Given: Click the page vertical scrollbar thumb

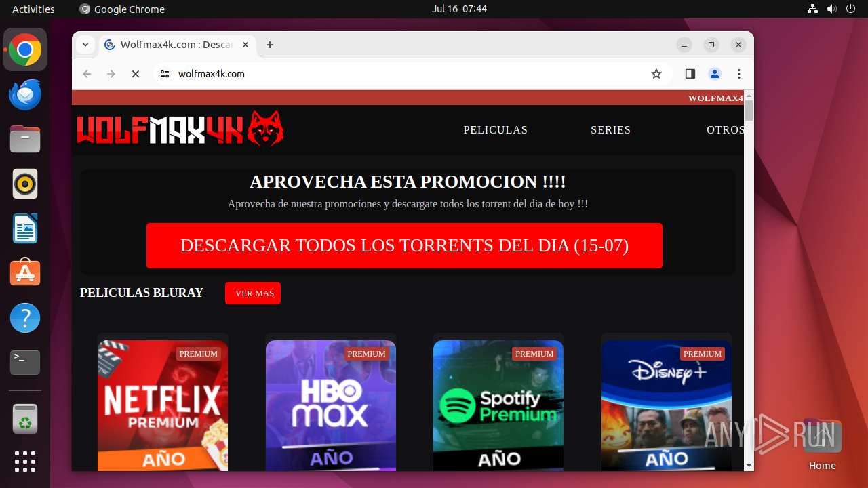Looking at the screenshot, I should pyautogui.click(x=749, y=110).
